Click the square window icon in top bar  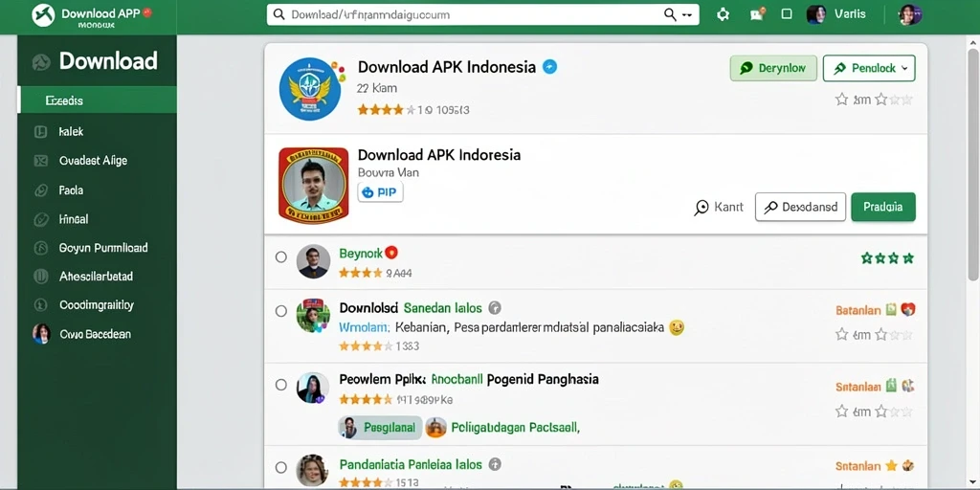(x=787, y=14)
